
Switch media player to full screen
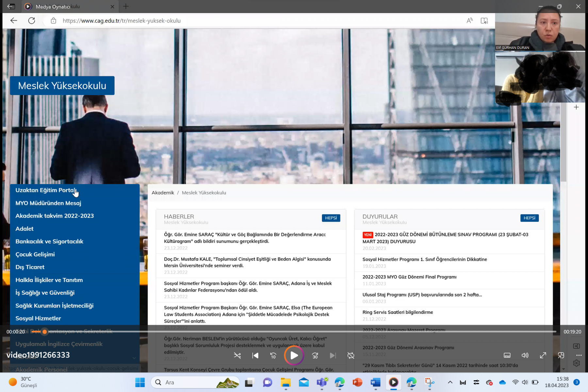[x=543, y=355]
